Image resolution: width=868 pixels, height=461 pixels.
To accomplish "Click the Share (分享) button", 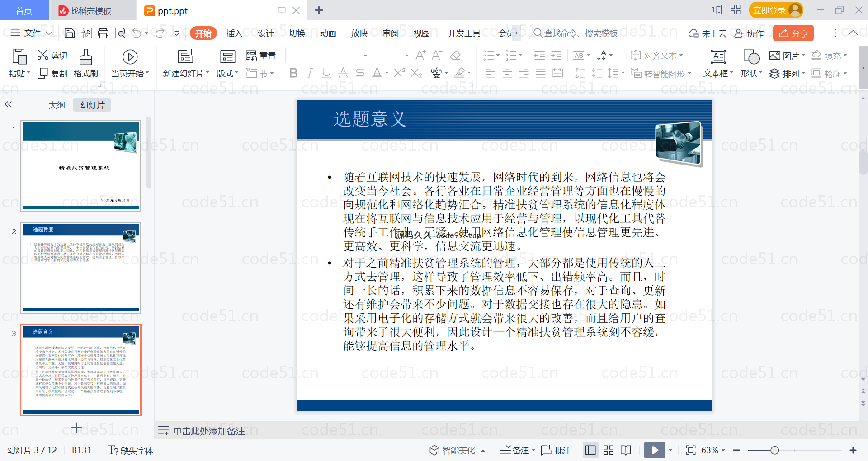I will coord(793,33).
